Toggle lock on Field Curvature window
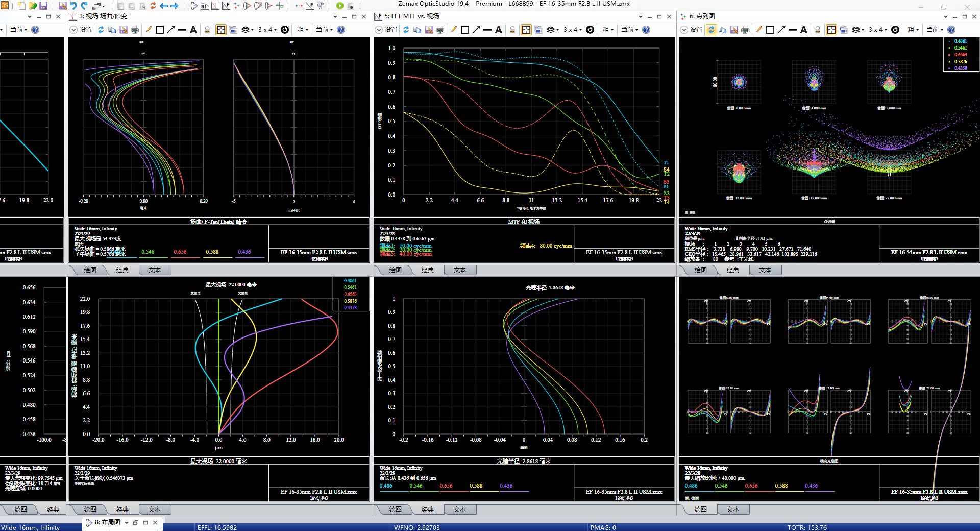Viewport: 980px width, 531px height. 207,30
